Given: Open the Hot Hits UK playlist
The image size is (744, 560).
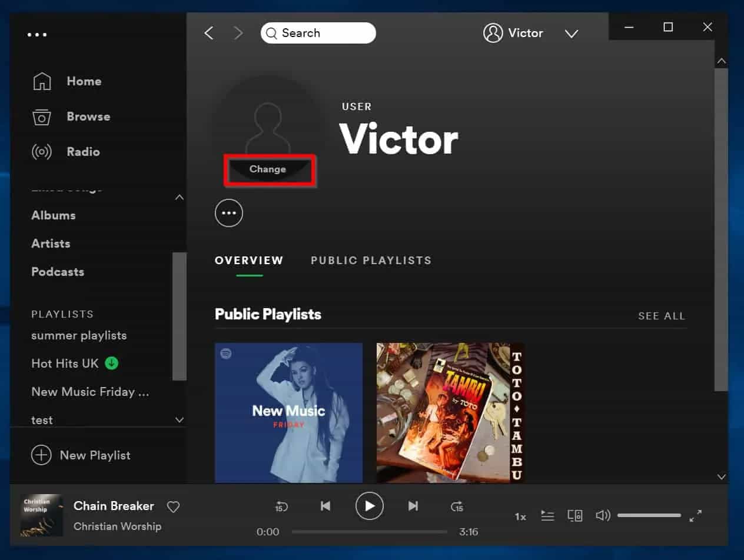Looking at the screenshot, I should click(x=65, y=364).
